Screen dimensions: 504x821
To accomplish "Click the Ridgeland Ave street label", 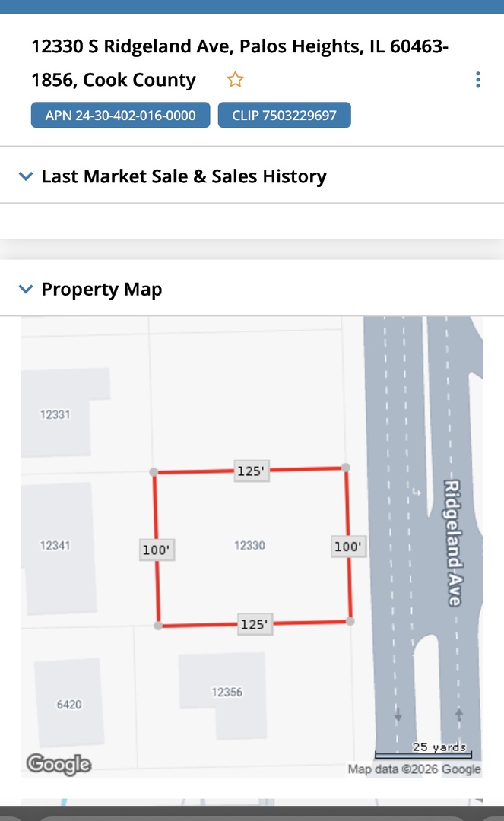I will (x=452, y=543).
